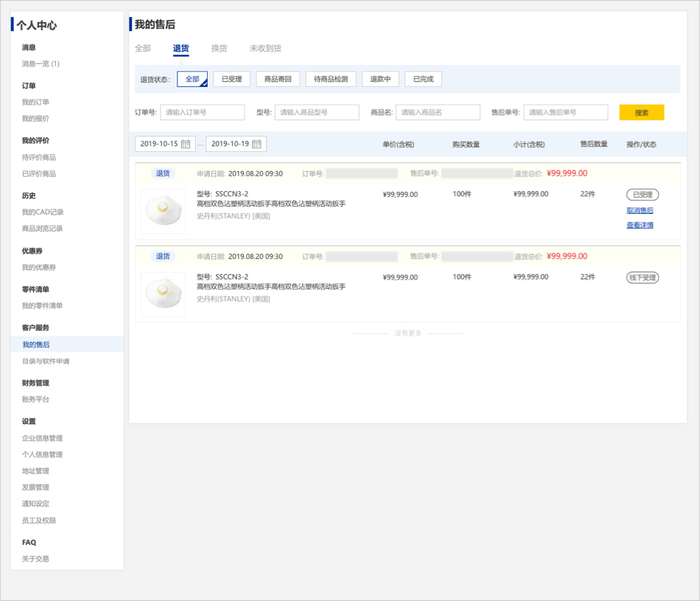Image resolution: width=700 pixels, height=601 pixels.
Task: Open the start date calendar icon
Action: 186,144
